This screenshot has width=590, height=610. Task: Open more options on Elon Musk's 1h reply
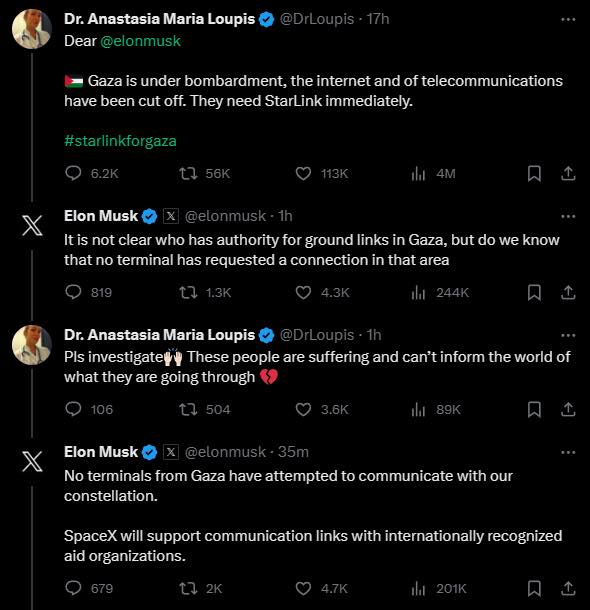[x=568, y=216]
